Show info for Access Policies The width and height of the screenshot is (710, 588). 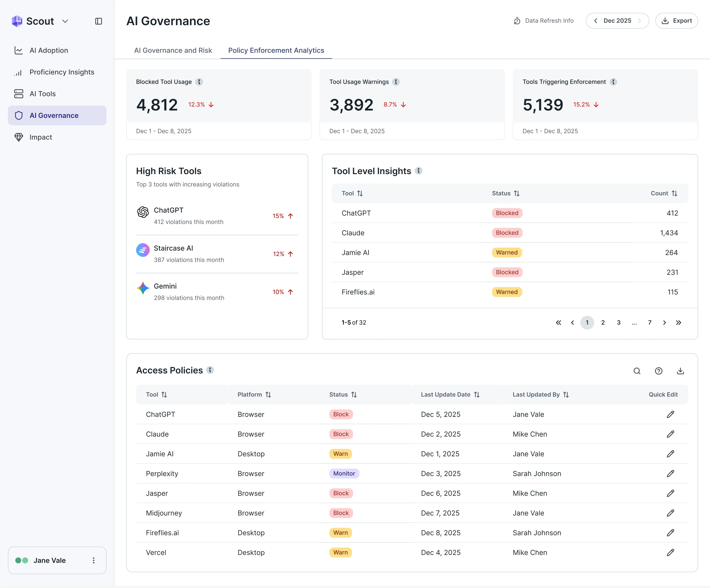(210, 370)
